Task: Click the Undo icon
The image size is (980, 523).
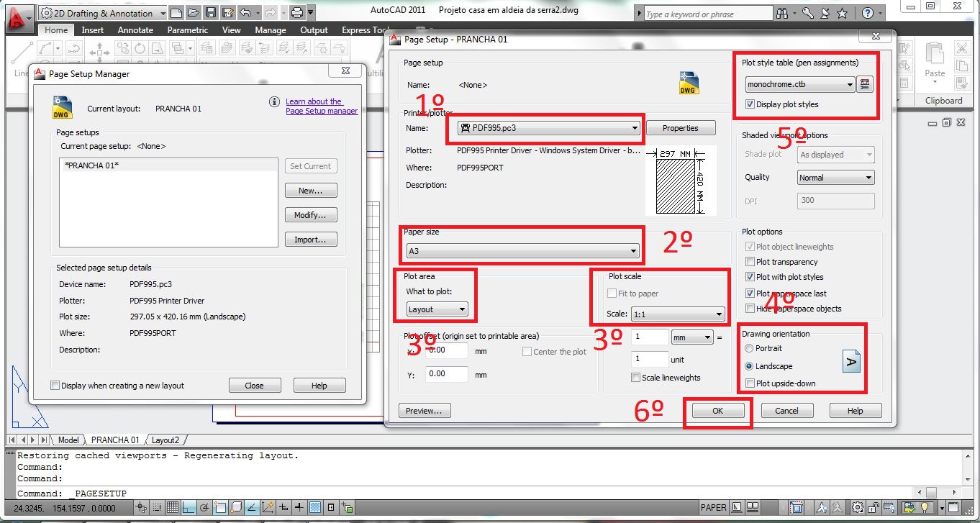Action: (244, 12)
